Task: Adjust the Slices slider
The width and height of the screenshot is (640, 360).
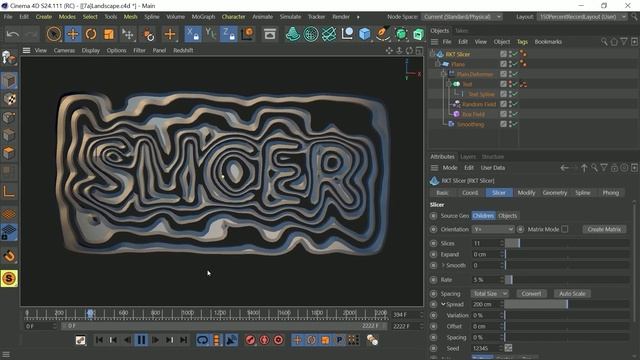Action: point(567,243)
